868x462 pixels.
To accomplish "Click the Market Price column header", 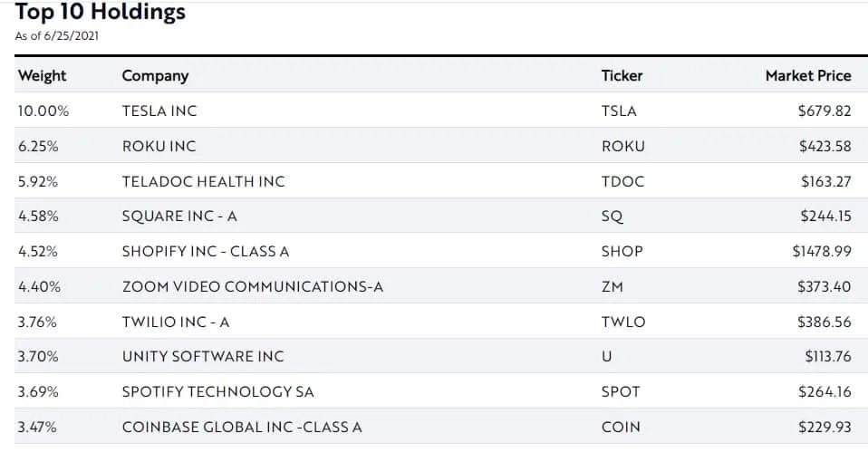I will coord(808,76).
